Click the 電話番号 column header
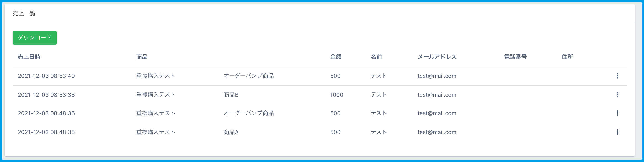 tap(515, 57)
